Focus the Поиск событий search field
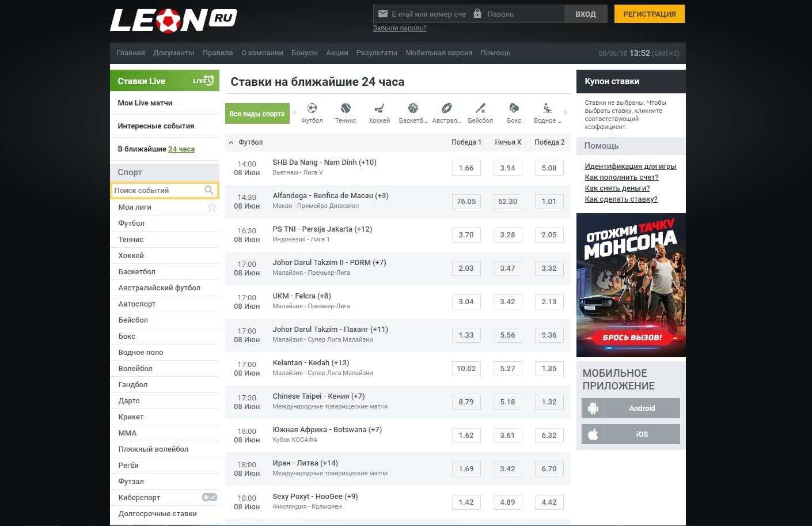812x526 pixels. tap(165, 190)
